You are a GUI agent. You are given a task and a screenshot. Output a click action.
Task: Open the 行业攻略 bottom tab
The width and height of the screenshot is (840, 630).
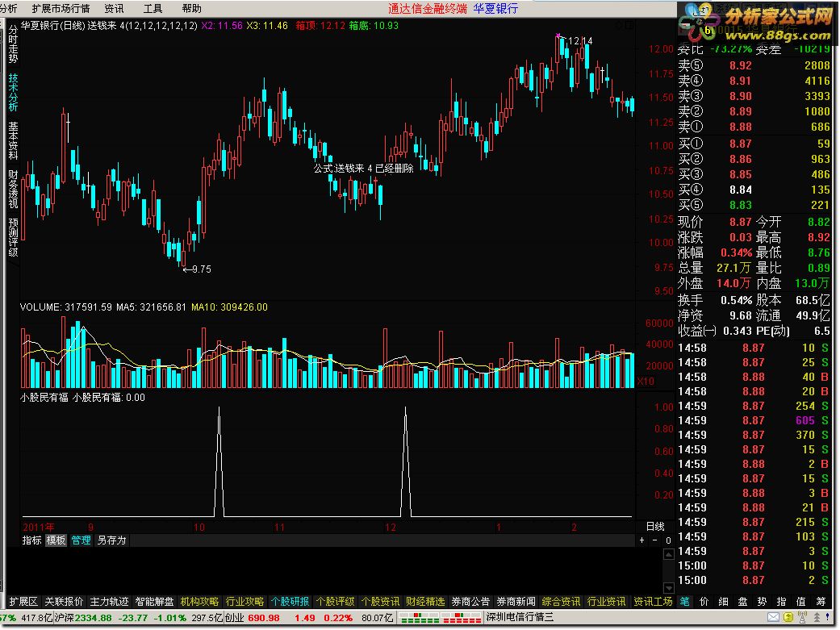[244, 602]
